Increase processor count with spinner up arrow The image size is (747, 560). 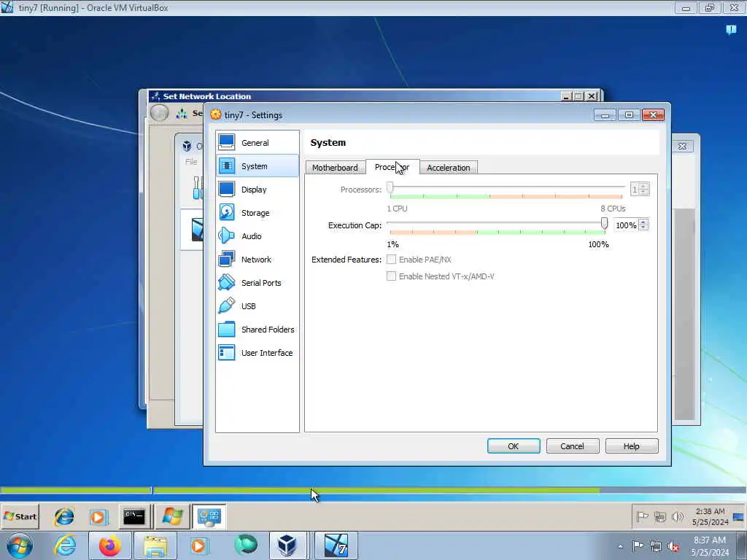point(643,186)
